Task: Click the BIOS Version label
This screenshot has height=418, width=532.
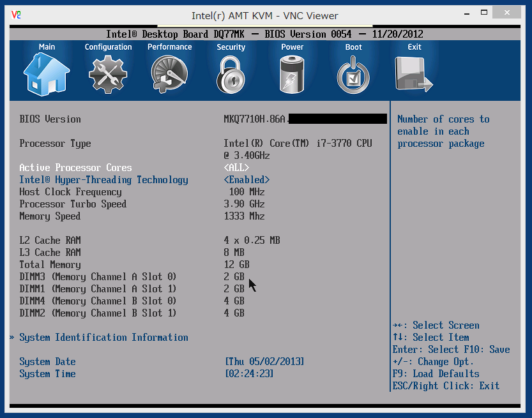Action: pos(50,119)
